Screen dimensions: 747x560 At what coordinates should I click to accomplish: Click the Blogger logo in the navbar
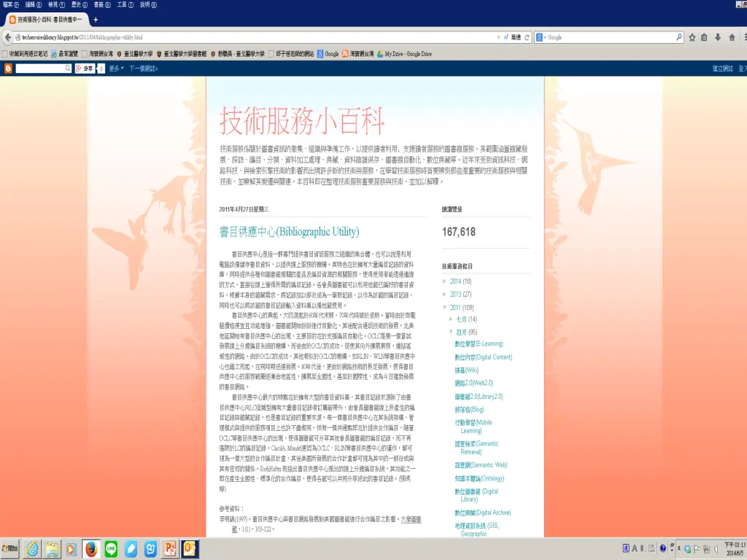[8, 69]
